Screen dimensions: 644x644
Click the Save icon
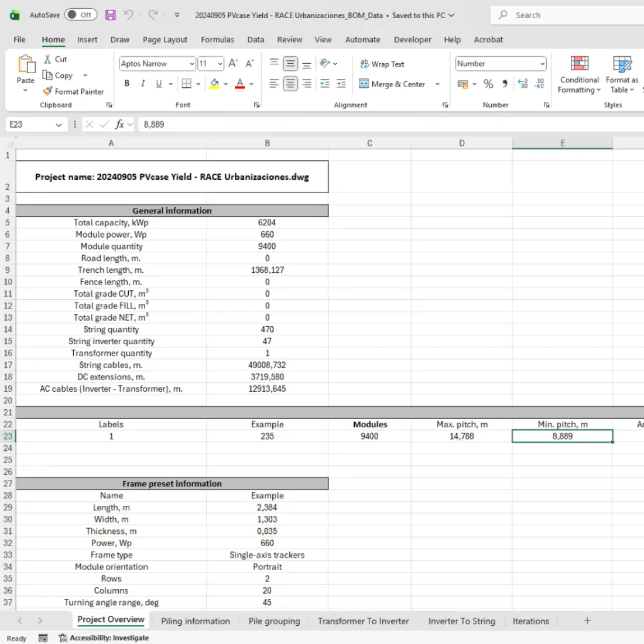(110, 15)
